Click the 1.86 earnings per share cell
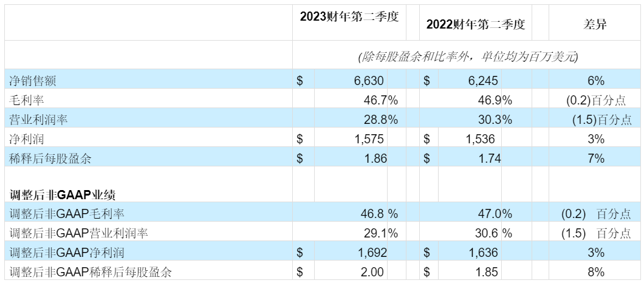 [x=372, y=159]
